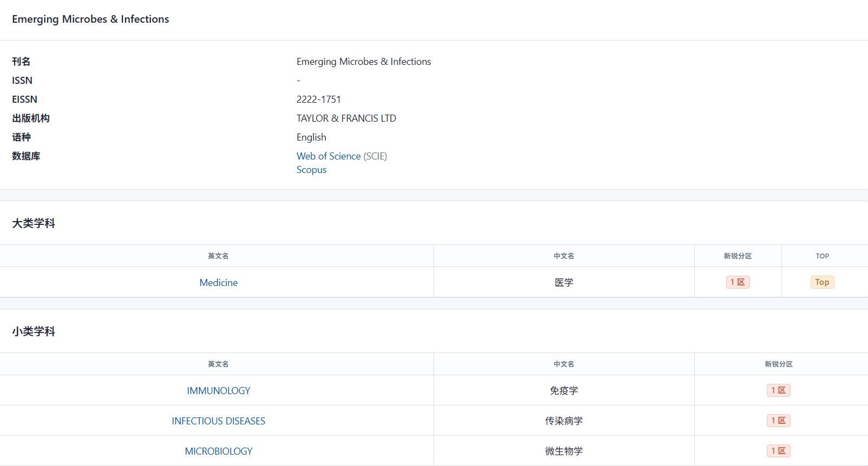Click the Medicine category link
This screenshot has height=466, width=868.
(x=219, y=283)
